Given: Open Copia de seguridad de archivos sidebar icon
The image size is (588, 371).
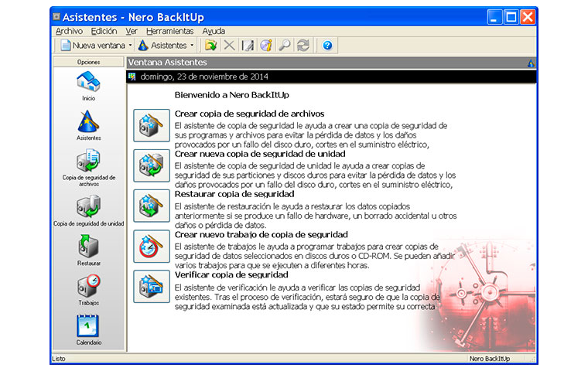Looking at the screenshot, I should tap(88, 161).
